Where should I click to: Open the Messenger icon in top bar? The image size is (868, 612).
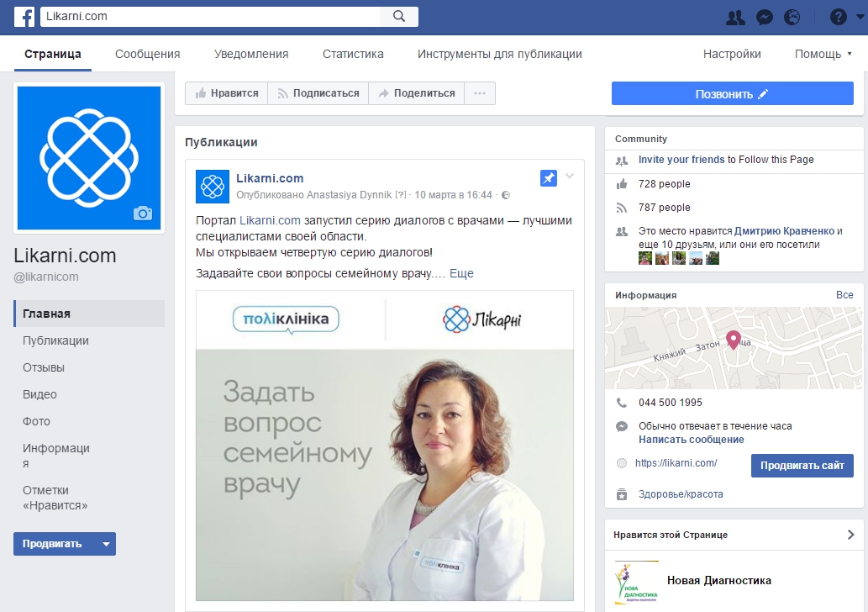click(x=764, y=17)
